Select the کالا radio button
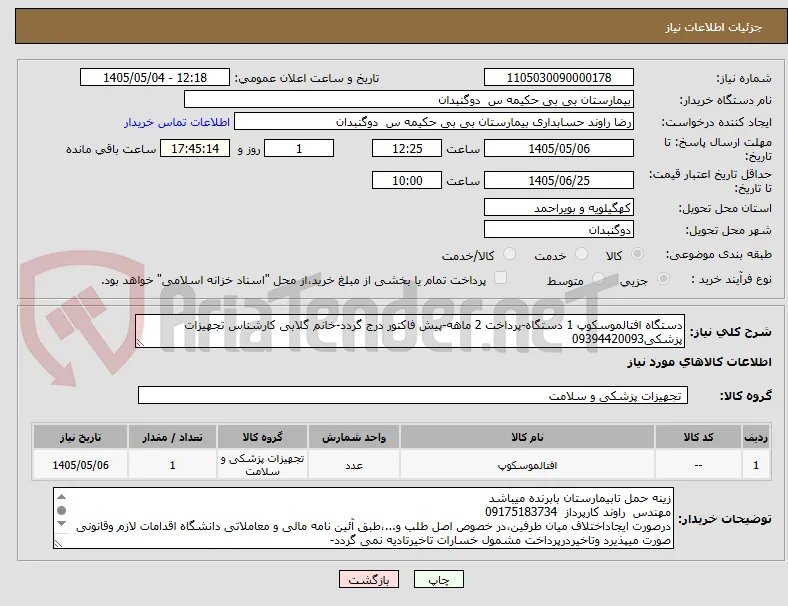Viewport: 788px width, 606px height. point(637,254)
